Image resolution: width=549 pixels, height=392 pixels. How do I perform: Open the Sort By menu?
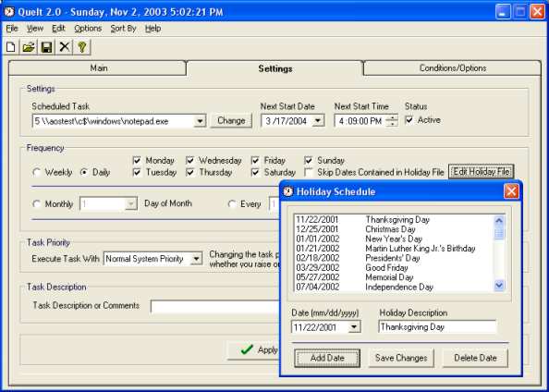[x=123, y=29]
